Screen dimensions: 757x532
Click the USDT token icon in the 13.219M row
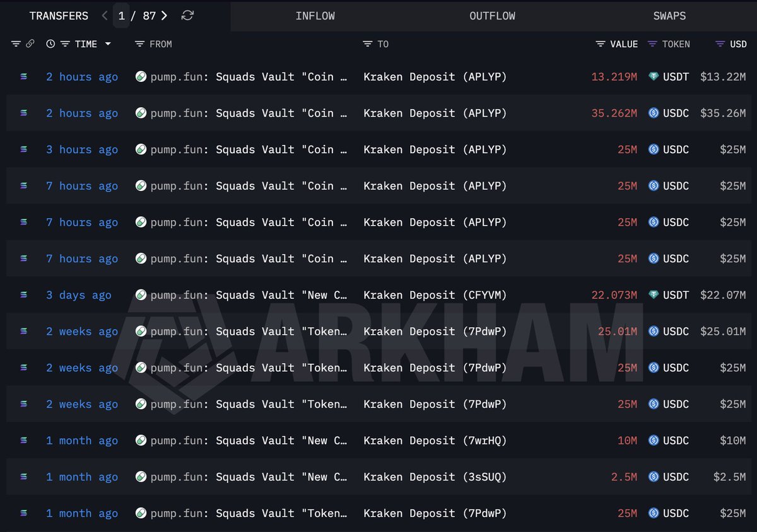(654, 77)
